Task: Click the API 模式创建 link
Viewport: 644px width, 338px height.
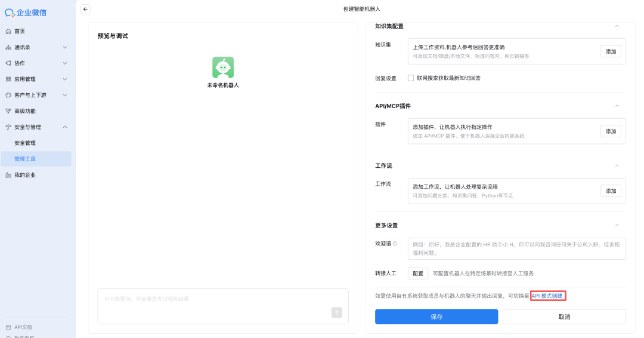Action: pyautogui.click(x=547, y=296)
